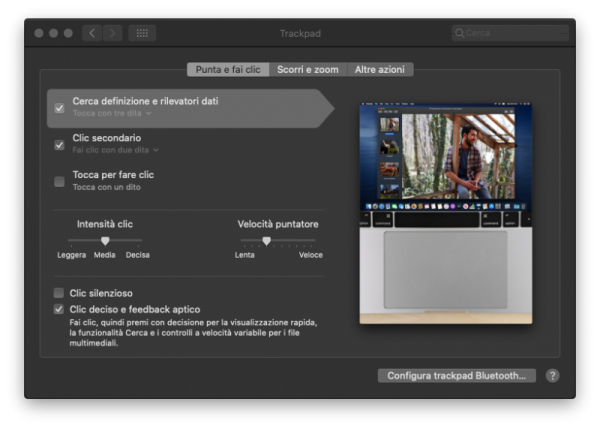
Task: Set pointer speed to Lenta end
Action: [x=245, y=255]
